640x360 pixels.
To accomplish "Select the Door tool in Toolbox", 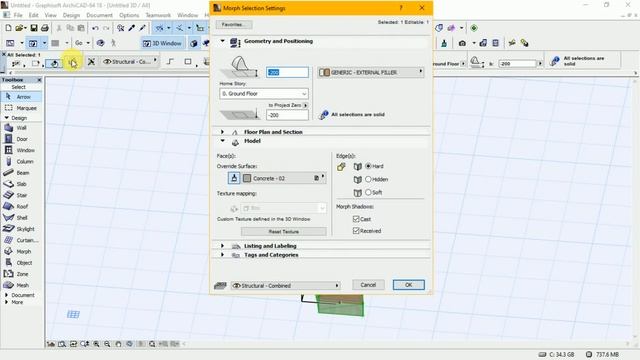I will coord(22,139).
